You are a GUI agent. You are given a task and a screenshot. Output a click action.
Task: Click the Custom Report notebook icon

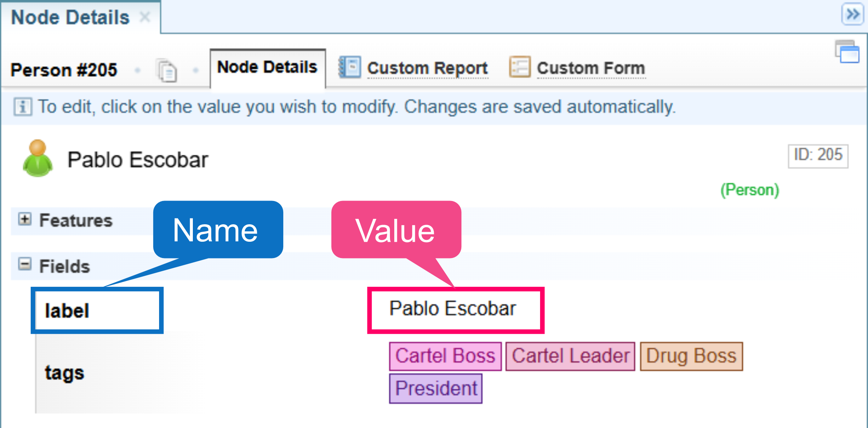tap(350, 68)
